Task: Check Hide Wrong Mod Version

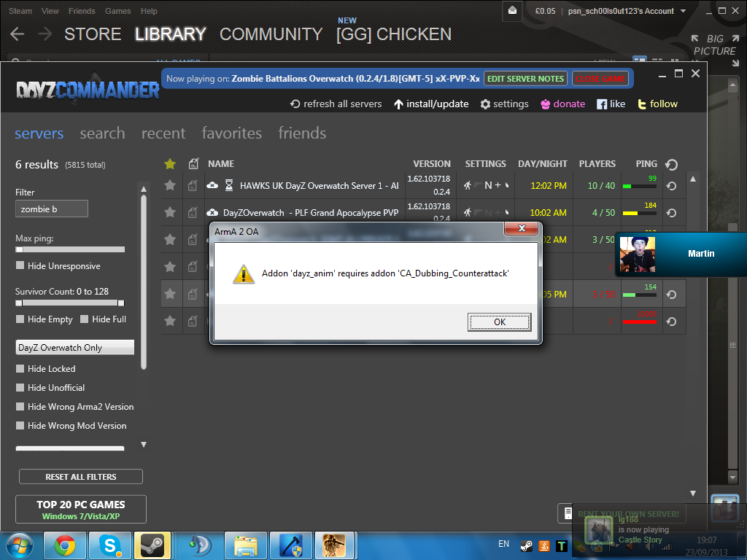Action: click(x=20, y=426)
